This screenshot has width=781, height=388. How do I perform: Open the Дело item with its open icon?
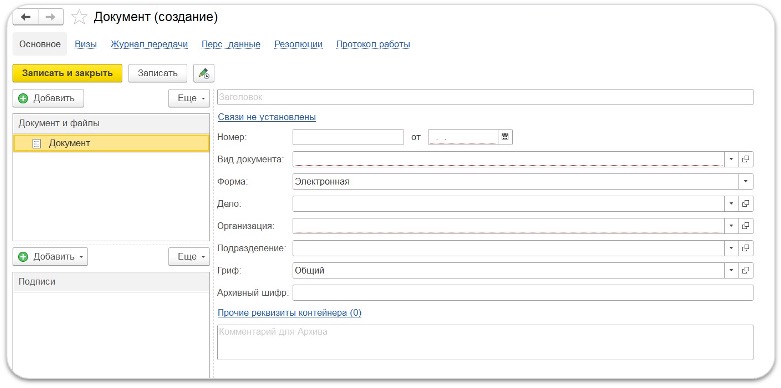[x=746, y=203]
